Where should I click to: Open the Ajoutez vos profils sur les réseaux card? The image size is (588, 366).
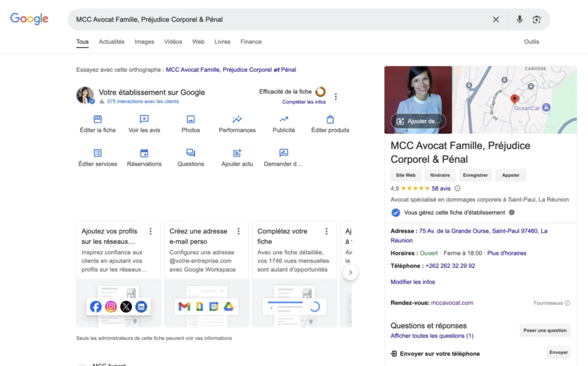[x=118, y=274]
